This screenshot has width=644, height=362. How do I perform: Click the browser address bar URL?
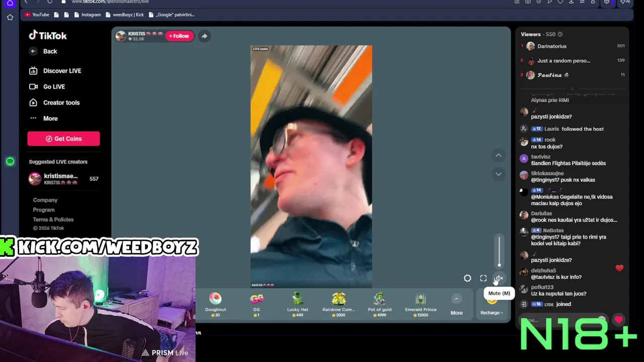(110, 2)
